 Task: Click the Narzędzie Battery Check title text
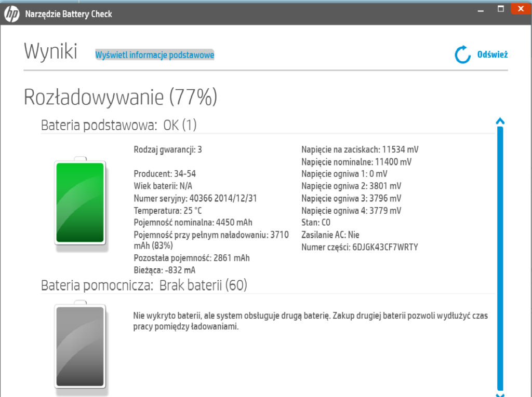coord(69,14)
